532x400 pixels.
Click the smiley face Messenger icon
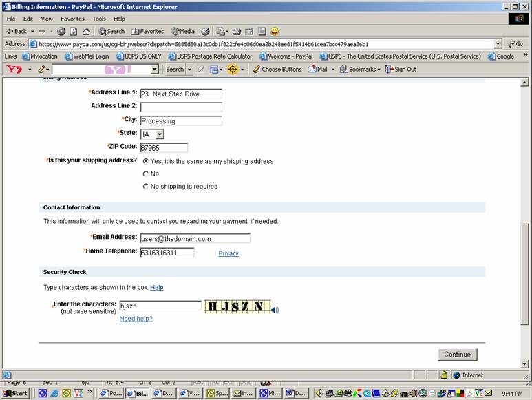(x=275, y=32)
